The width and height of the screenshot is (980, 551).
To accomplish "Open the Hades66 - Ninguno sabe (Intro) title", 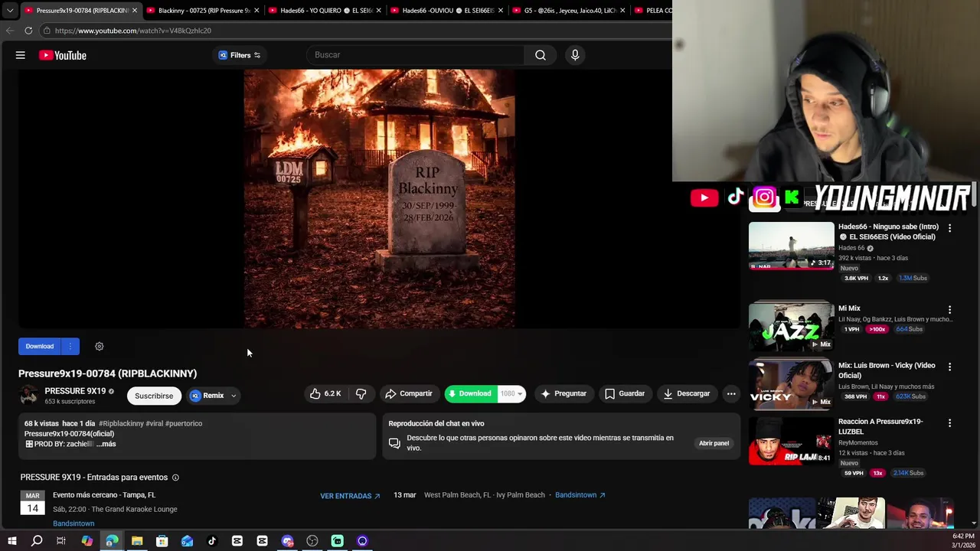I will (888, 232).
